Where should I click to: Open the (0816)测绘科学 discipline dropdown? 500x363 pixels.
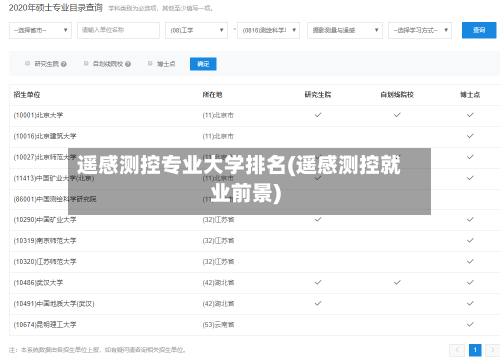pos(268,30)
